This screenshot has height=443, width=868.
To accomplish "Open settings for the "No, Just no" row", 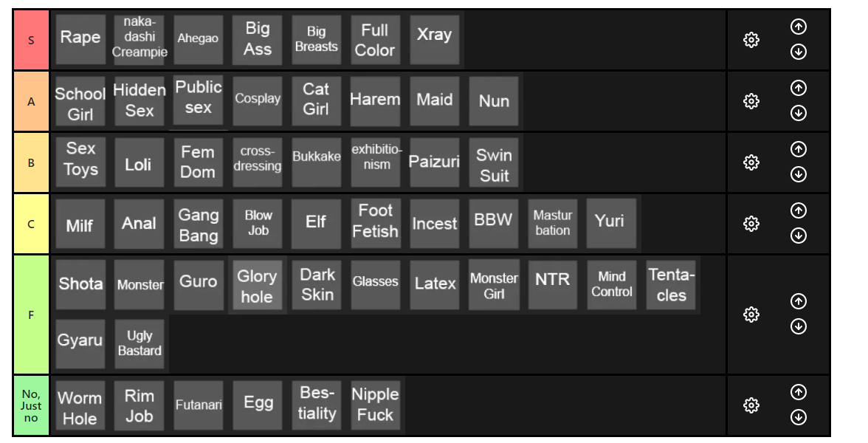I will [x=751, y=405].
